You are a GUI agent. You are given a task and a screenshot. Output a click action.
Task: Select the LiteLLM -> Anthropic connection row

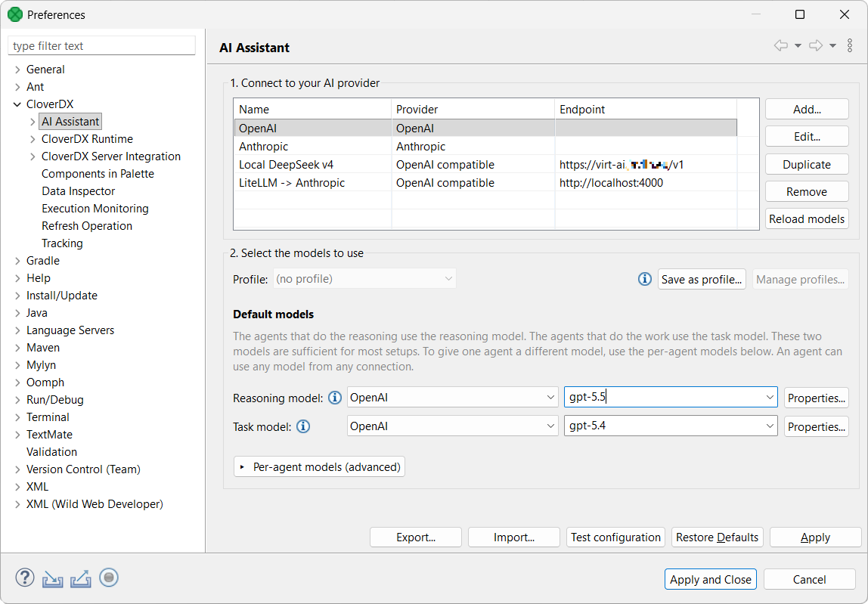coord(485,183)
